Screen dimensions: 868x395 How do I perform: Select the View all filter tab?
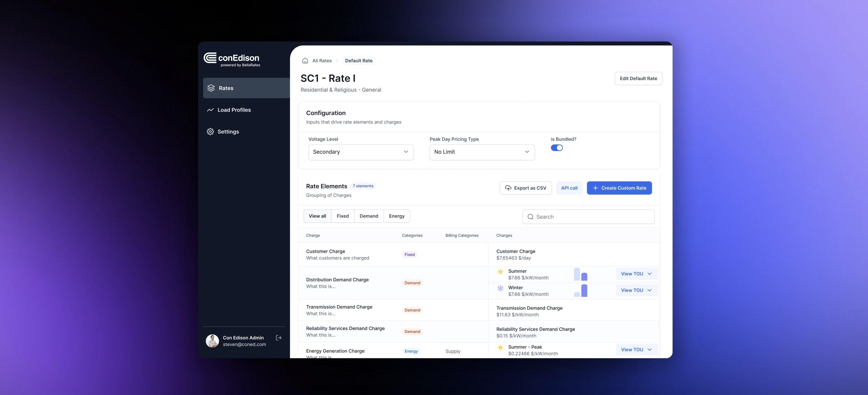[317, 216]
